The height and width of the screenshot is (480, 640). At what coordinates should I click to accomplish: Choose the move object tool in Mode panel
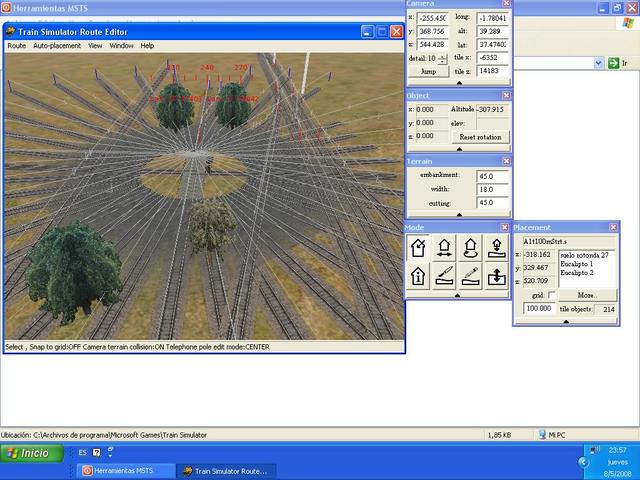(x=443, y=249)
